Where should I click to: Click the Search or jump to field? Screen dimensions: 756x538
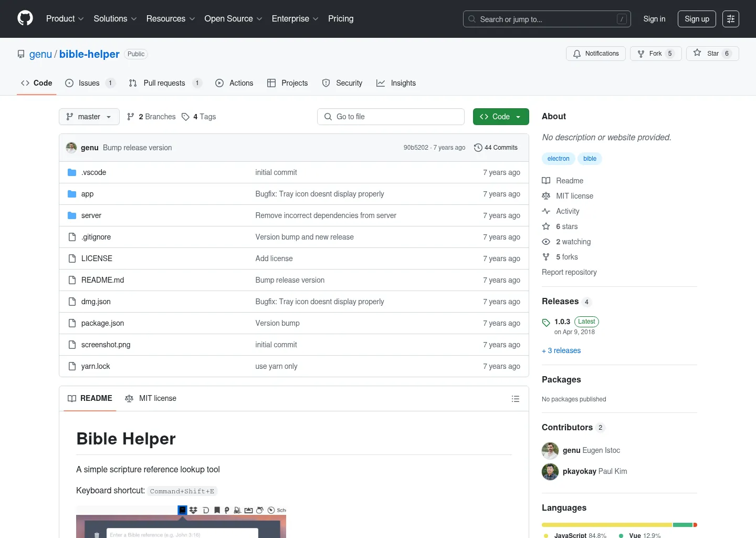pos(547,19)
